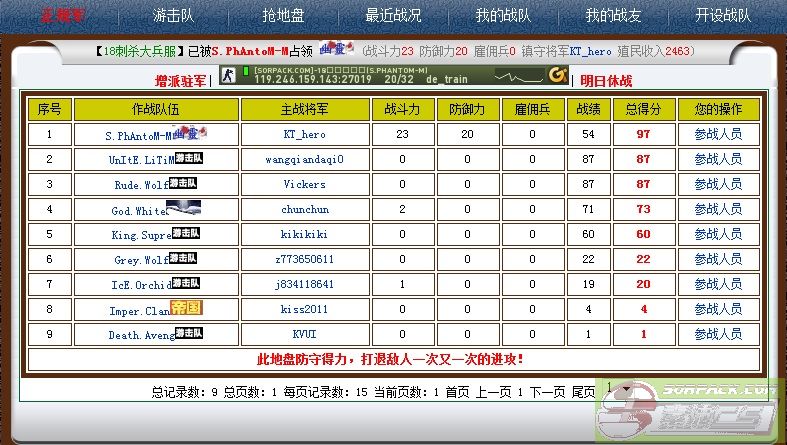Screen dimensions: 787x445
Task: Click the 游击队 badge beside Death.Aveng
Action: pos(187,333)
